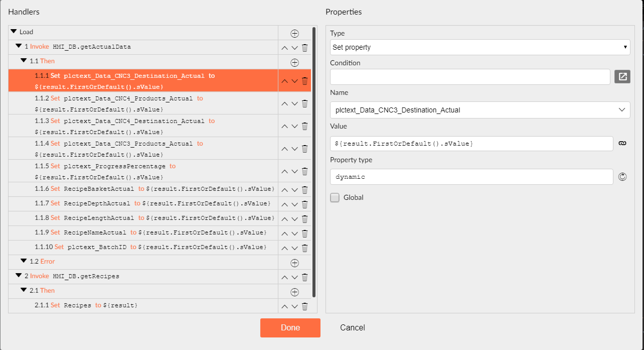Add a handler to 1.2 Error with plus icon
Viewport: 644px width, 350px height.
(294, 262)
